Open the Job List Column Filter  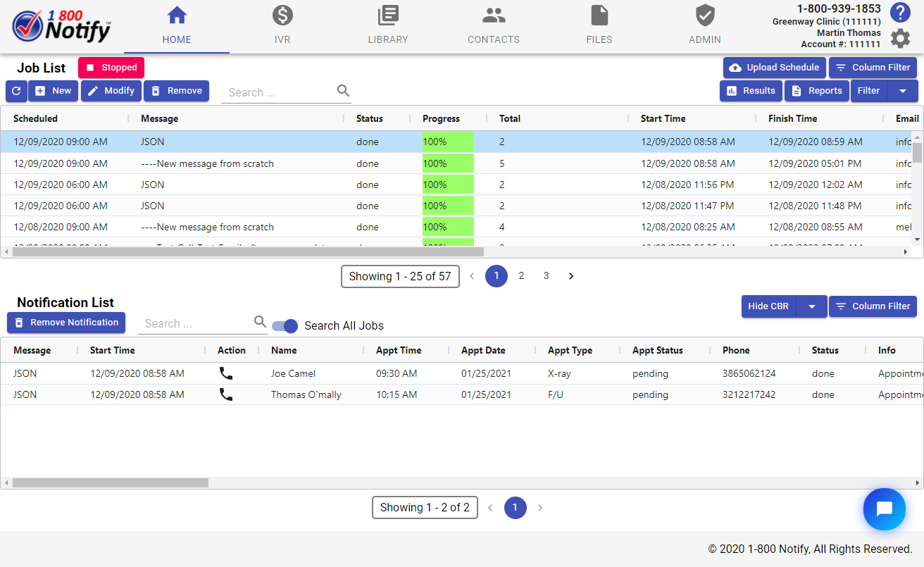point(873,68)
